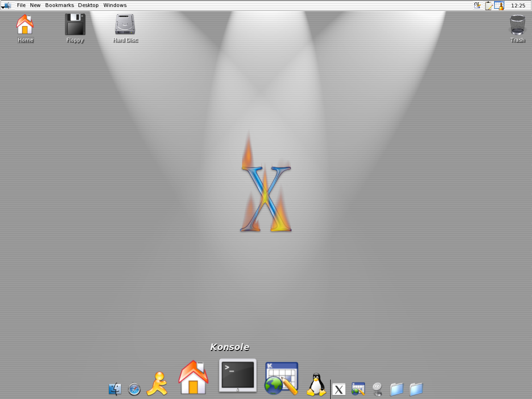Click the 12:25 clock in the menu bar
This screenshot has width=532, height=399.
click(518, 6)
